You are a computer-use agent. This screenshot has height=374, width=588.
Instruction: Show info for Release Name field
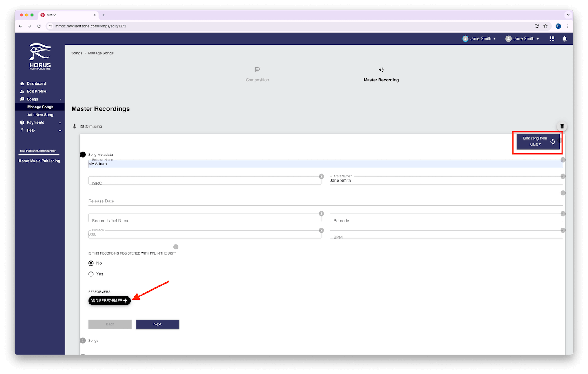click(563, 160)
